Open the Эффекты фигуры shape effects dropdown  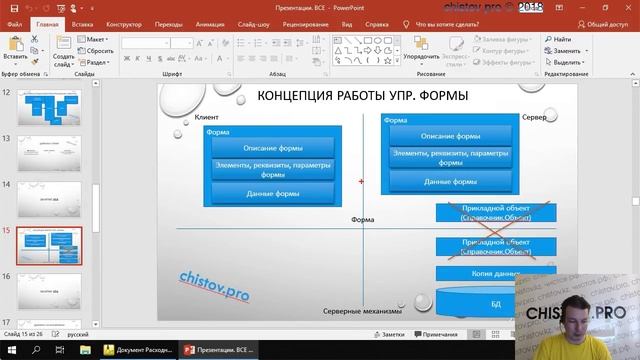click(504, 62)
